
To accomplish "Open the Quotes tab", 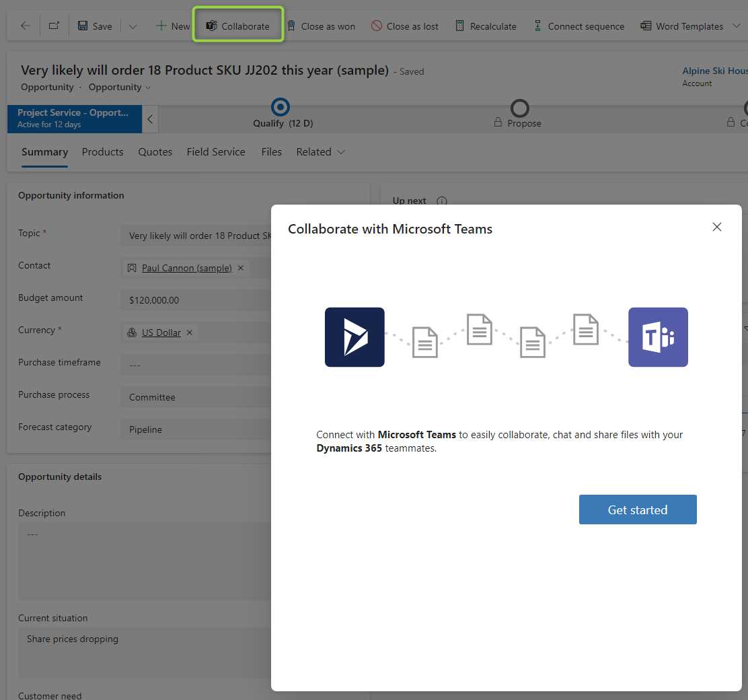I will tap(155, 152).
